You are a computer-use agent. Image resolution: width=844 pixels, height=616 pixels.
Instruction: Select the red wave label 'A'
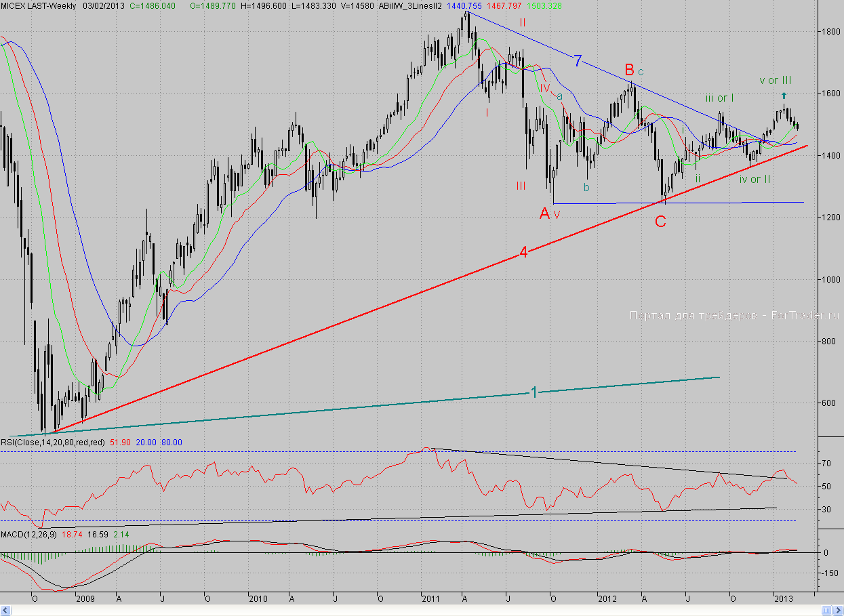(x=544, y=213)
